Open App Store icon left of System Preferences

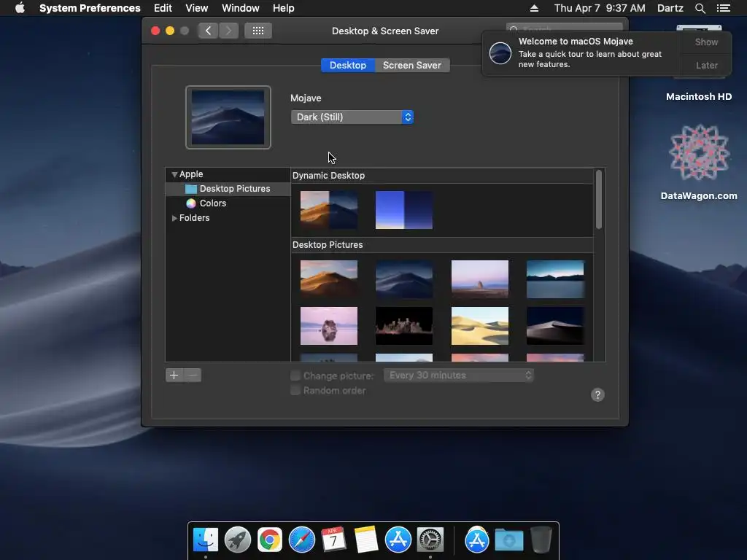[398, 540]
